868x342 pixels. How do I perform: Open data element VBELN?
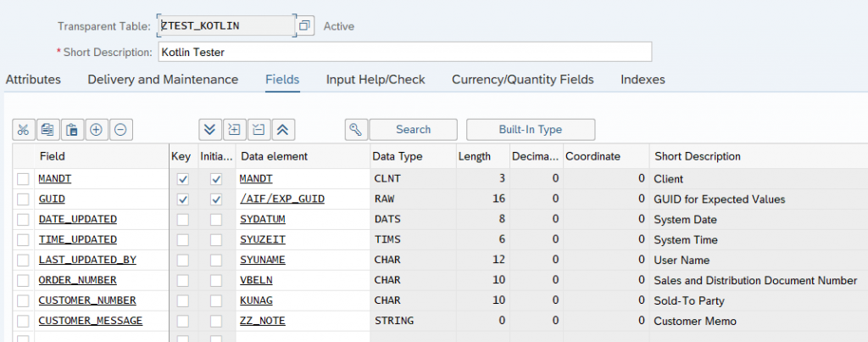click(x=256, y=280)
